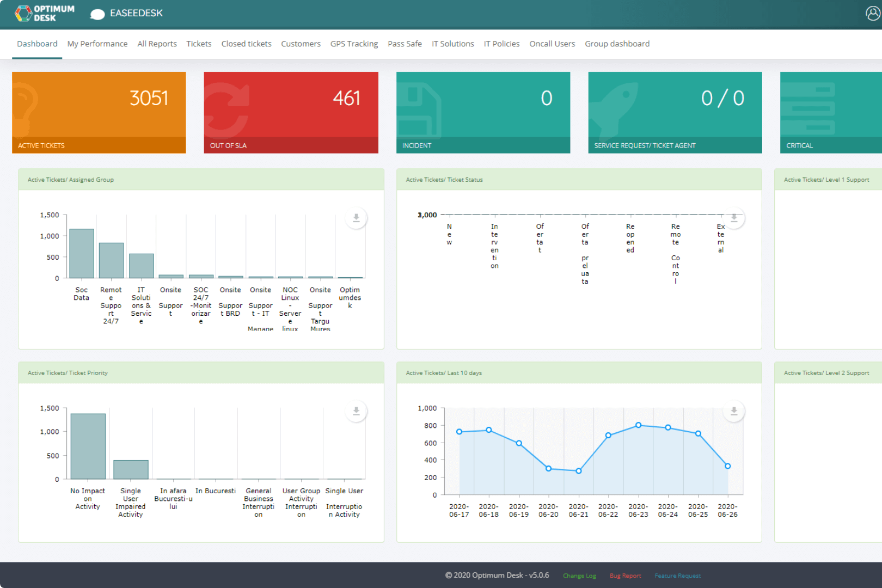Click the IT Solutions & Service bar
The image size is (882, 588).
(x=141, y=266)
